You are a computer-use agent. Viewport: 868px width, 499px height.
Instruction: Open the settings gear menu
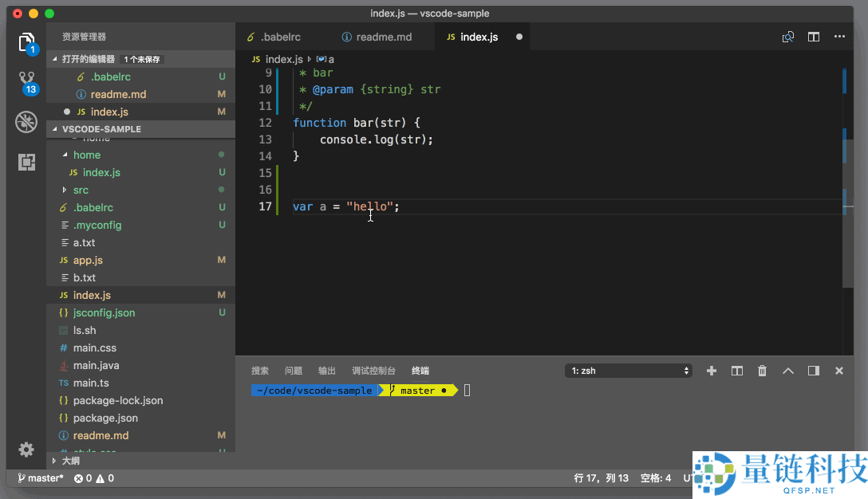pyautogui.click(x=26, y=450)
